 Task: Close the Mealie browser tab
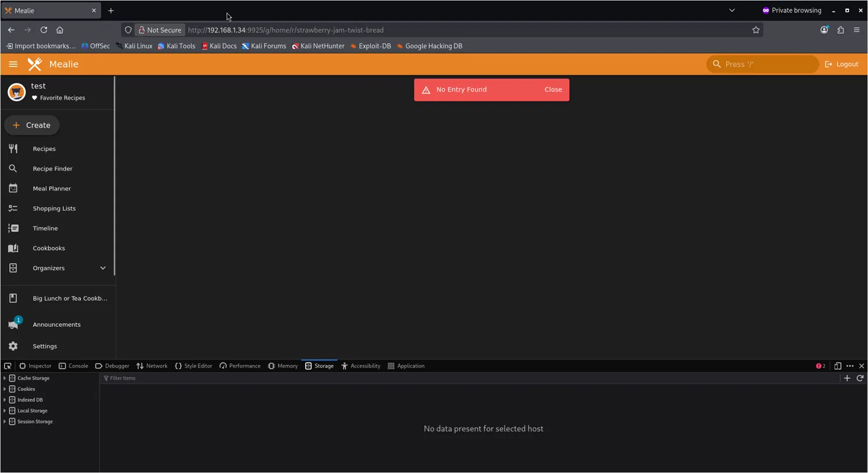[94, 10]
